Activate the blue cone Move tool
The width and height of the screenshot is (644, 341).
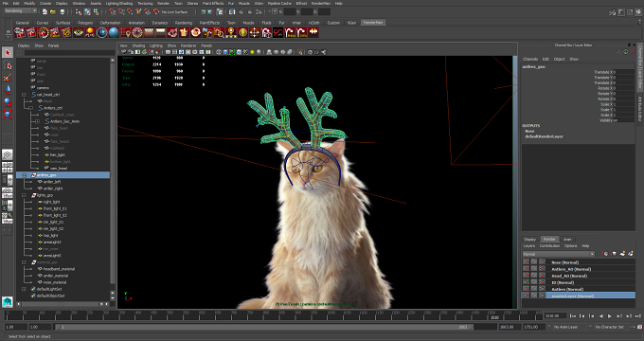tap(7, 90)
